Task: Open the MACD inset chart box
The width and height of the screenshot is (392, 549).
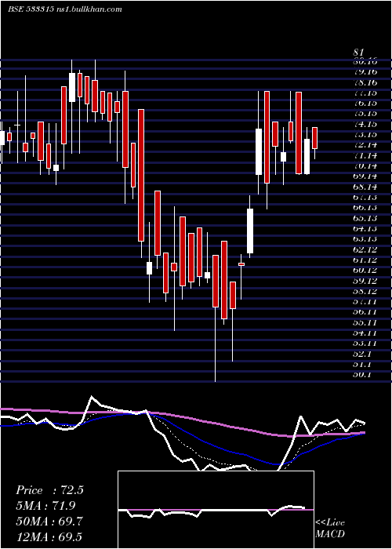Action: coord(216,510)
